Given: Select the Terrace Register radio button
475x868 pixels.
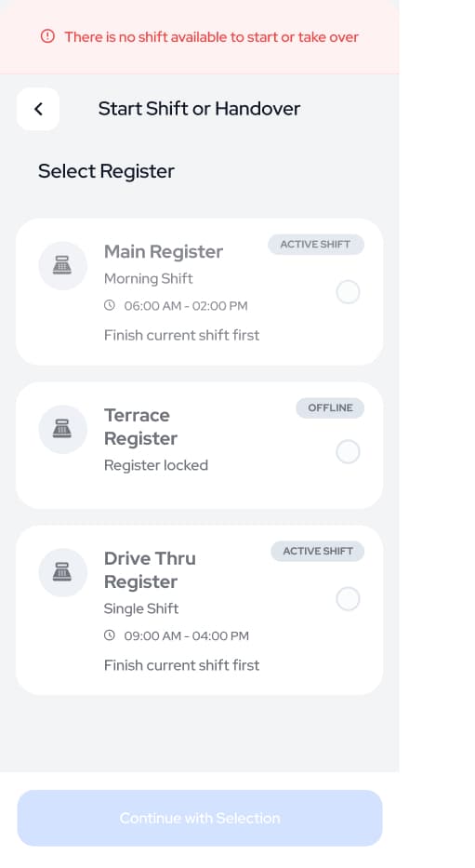Looking at the screenshot, I should [348, 452].
